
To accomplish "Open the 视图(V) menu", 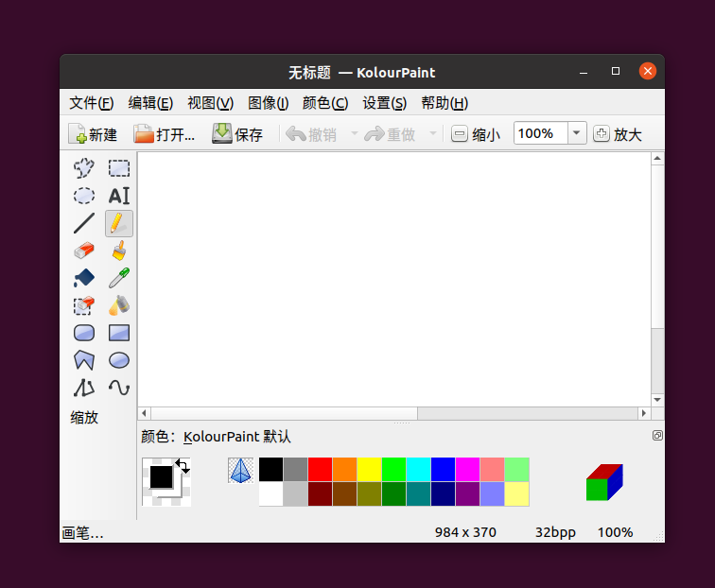I will pos(210,102).
